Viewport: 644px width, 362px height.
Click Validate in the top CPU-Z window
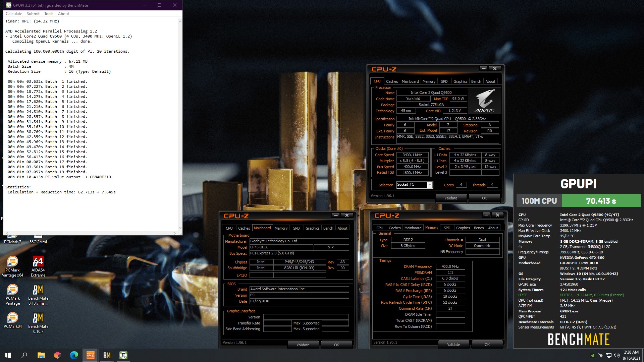point(451,198)
